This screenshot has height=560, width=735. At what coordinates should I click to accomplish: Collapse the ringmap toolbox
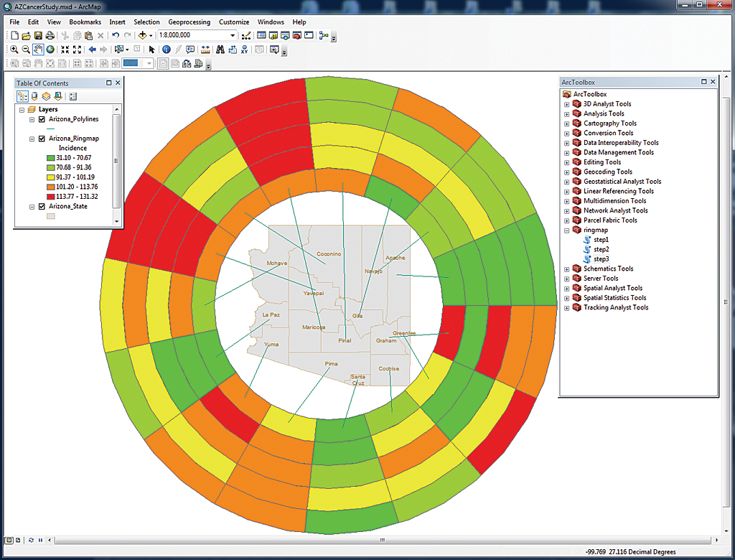click(x=566, y=230)
